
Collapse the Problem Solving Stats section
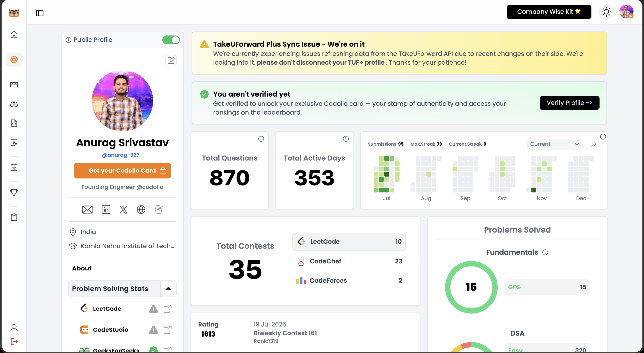(x=168, y=288)
